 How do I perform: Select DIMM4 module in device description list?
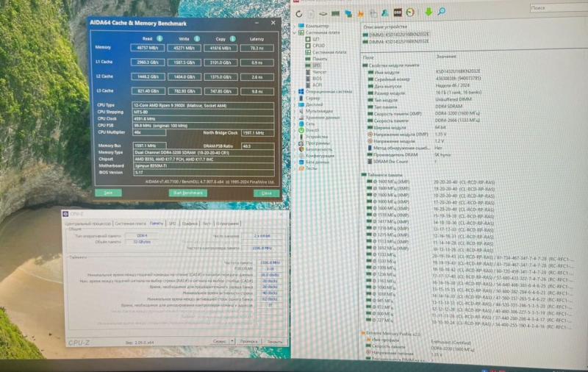(395, 41)
